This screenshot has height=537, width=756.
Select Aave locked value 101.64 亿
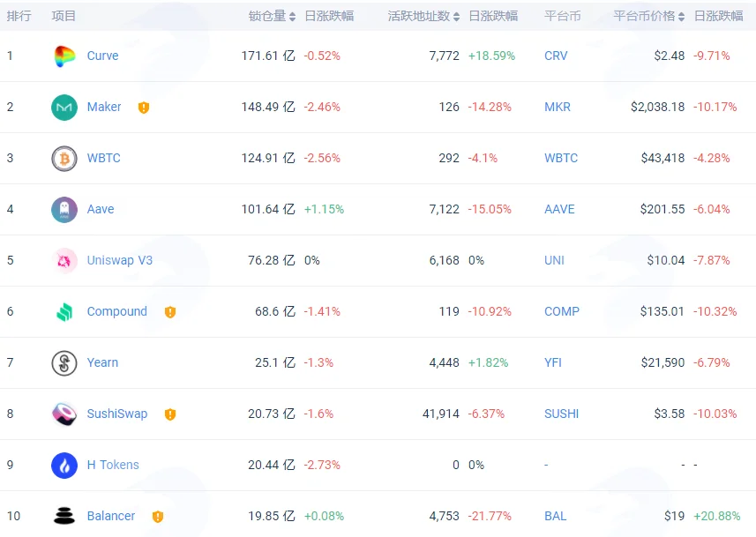268,209
